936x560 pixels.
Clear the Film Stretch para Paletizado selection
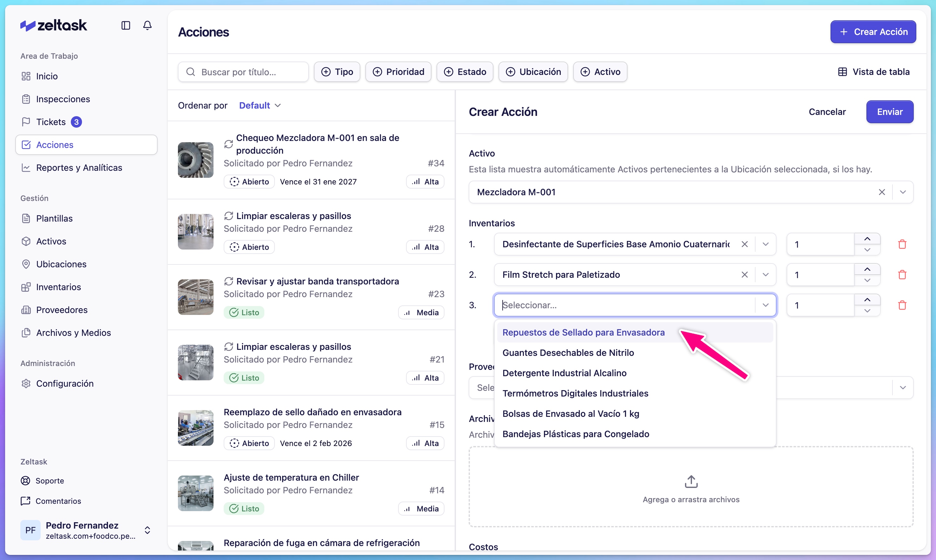(x=744, y=275)
